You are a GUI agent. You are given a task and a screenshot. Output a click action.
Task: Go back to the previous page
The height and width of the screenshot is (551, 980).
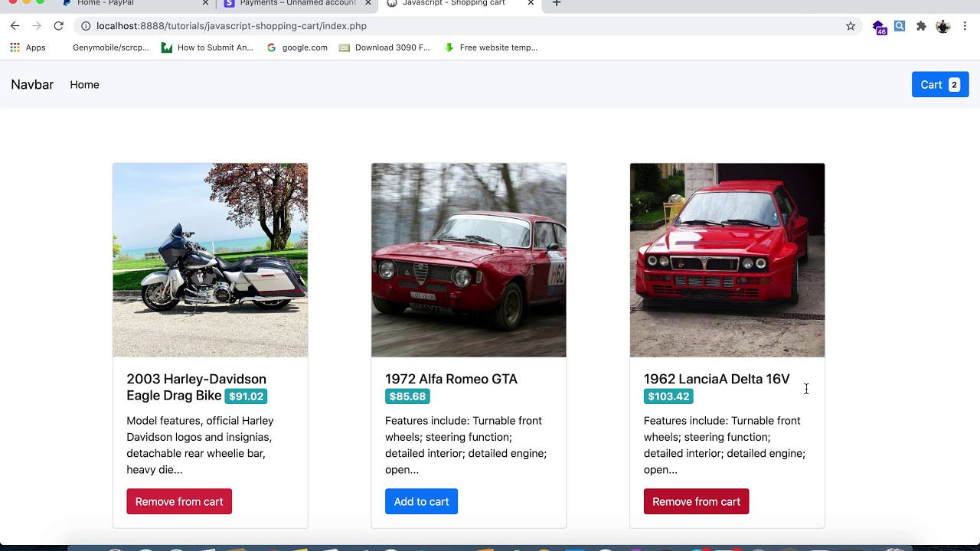(x=15, y=26)
